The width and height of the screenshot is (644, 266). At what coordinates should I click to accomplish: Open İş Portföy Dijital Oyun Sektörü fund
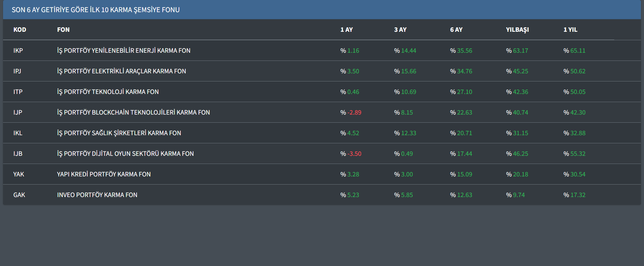click(125, 154)
